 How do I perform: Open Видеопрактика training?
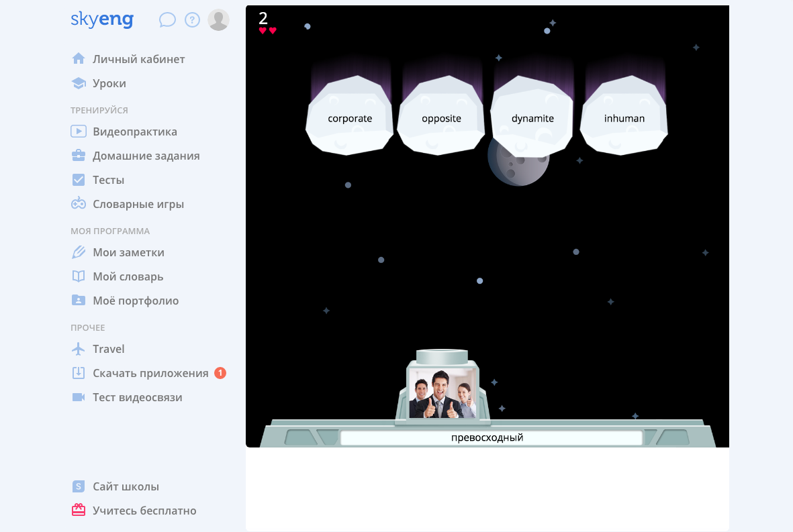pyautogui.click(x=135, y=132)
